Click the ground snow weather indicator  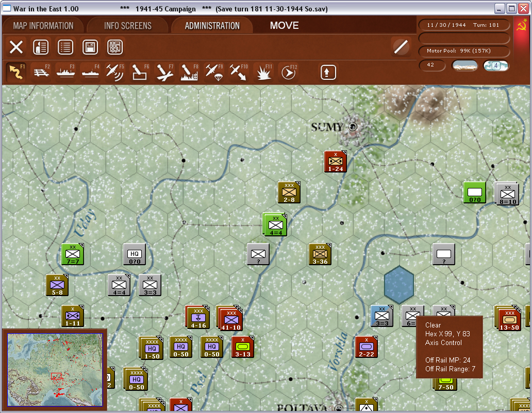point(465,65)
